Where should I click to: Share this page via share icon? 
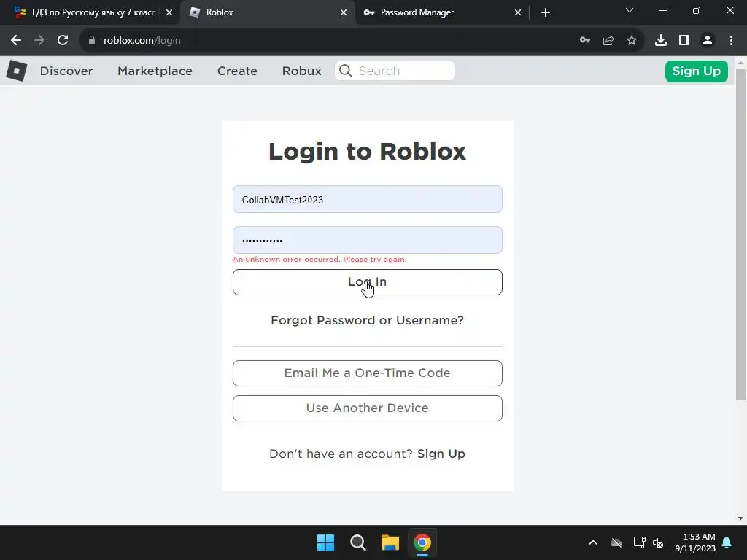click(x=608, y=41)
